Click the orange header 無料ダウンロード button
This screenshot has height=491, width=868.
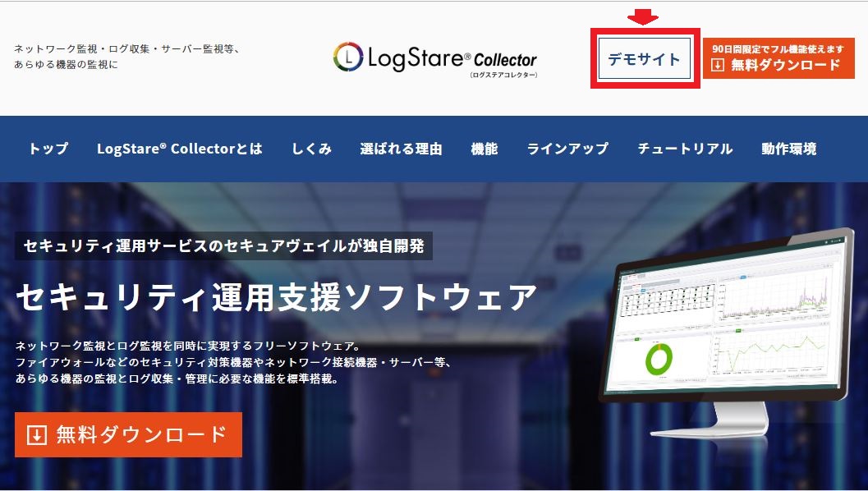778,58
